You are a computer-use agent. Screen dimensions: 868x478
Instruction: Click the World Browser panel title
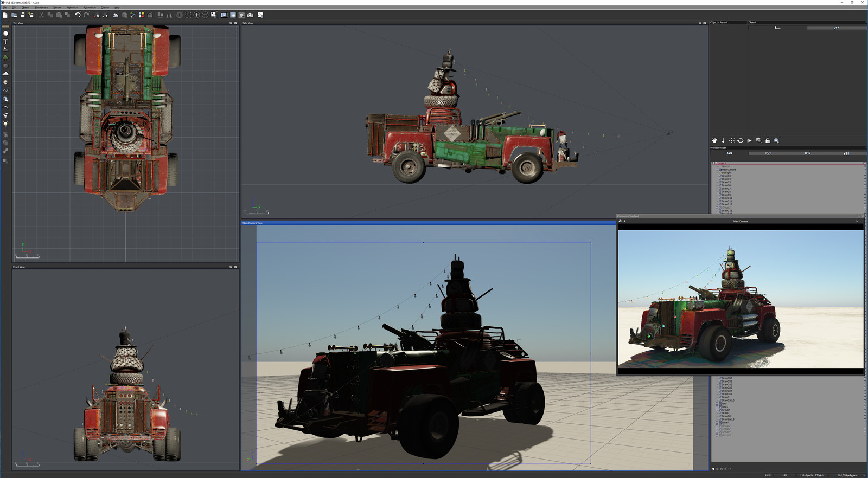(718, 148)
